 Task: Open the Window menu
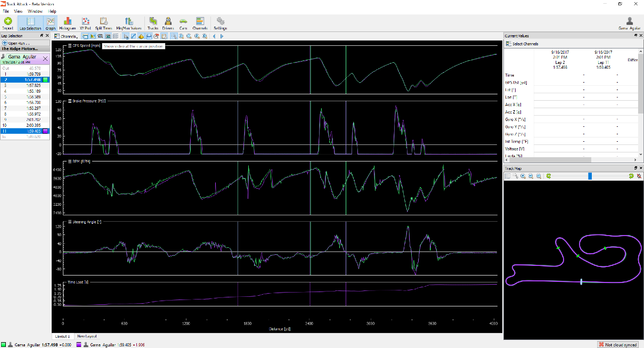point(35,11)
